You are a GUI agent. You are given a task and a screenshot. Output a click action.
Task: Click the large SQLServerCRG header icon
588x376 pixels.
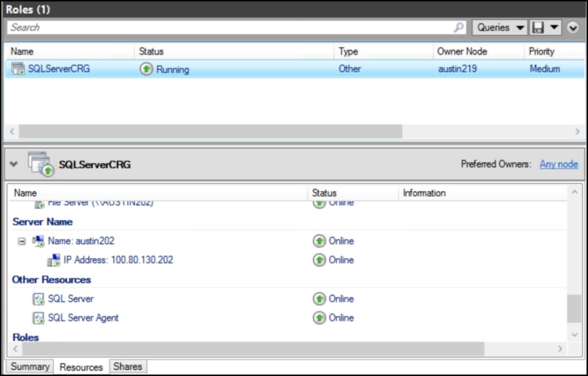41,164
